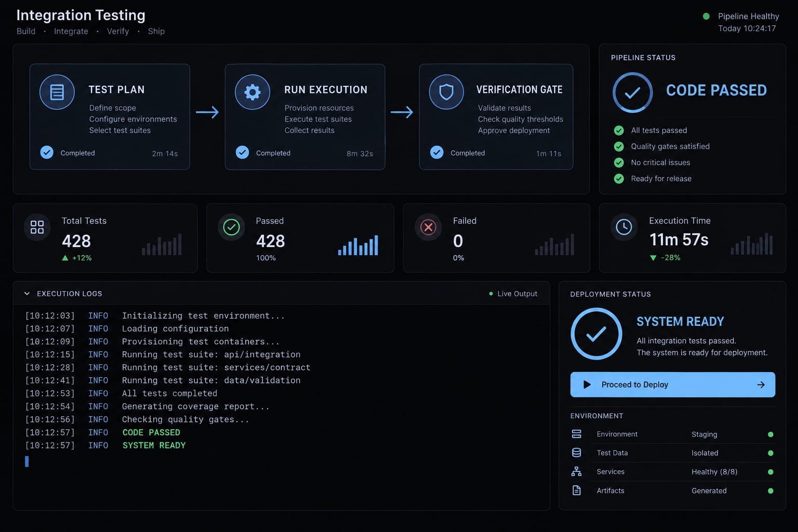Click the Pipeline Healthy status indicator
The width and height of the screenshot is (798, 532).
pos(741,16)
